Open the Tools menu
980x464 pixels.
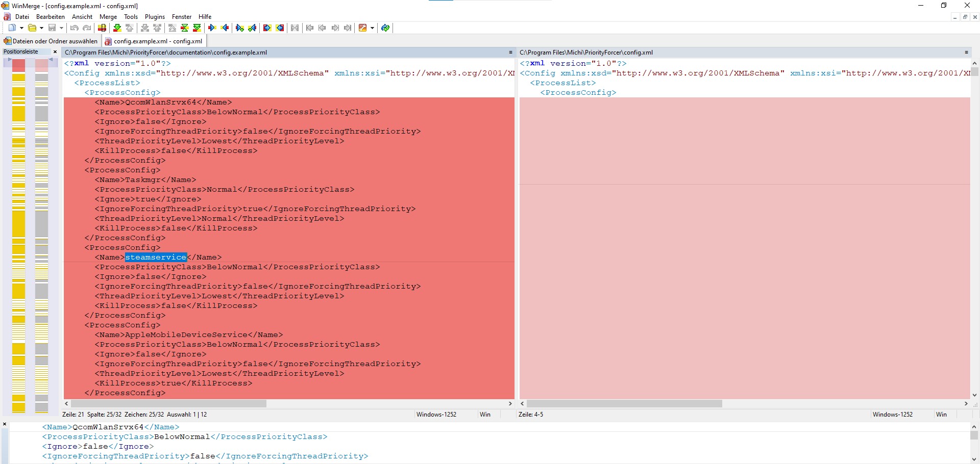(131, 17)
